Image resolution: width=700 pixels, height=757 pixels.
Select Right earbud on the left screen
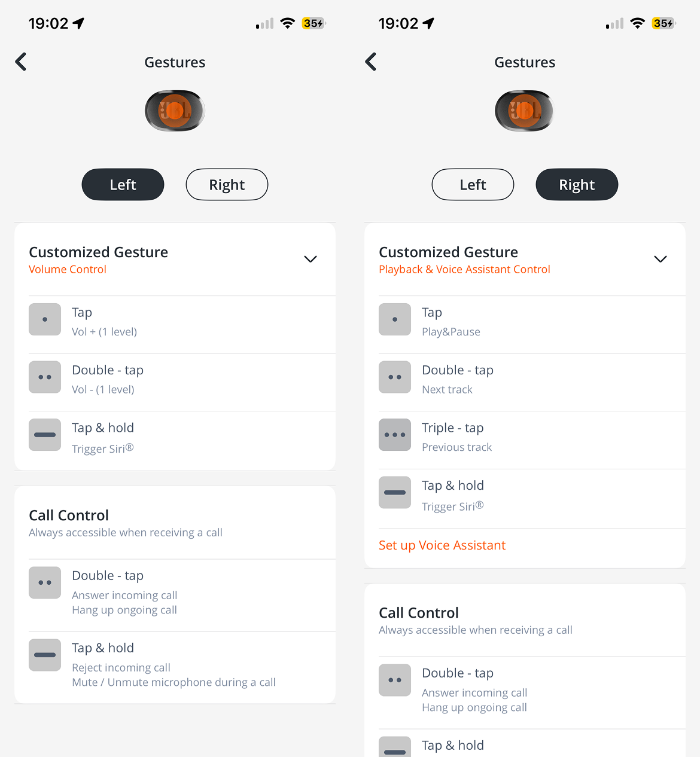tap(227, 185)
